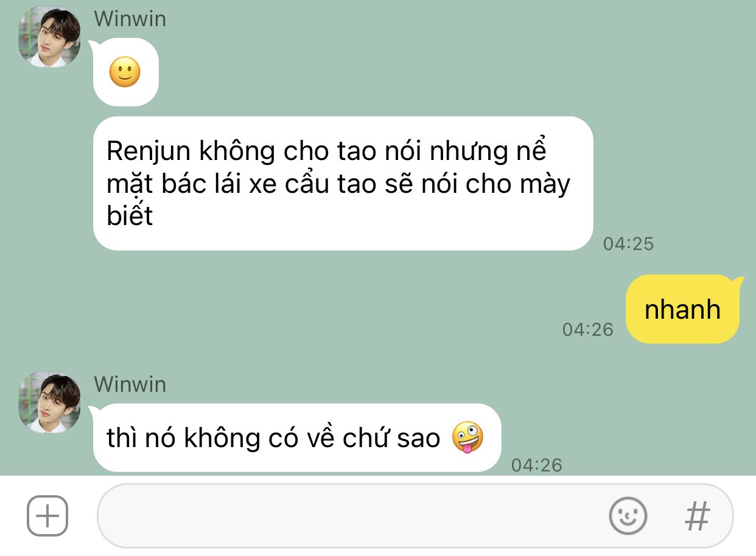Tap the 04:26 timestamp beside "nhanh"
This screenshot has height=556, width=756.
587,329
